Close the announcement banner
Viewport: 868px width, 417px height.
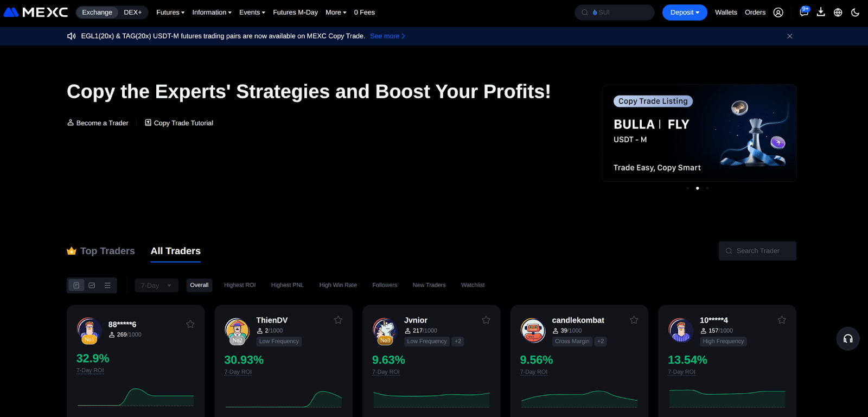tap(790, 36)
